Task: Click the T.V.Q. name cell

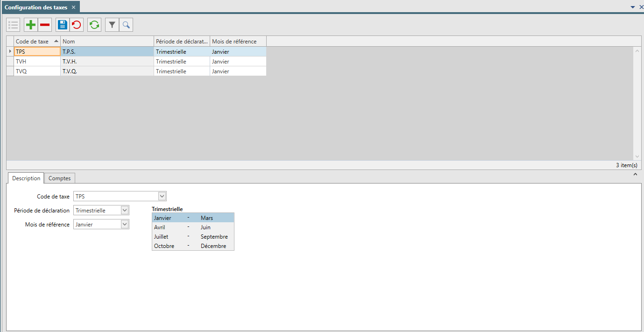Action: point(107,71)
